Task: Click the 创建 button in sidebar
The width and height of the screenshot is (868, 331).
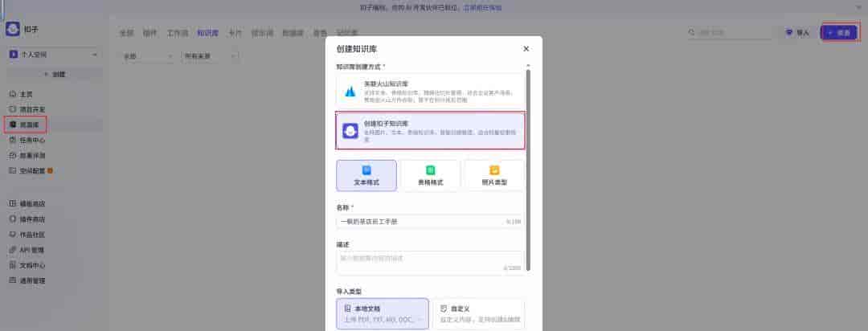Action: pos(54,74)
